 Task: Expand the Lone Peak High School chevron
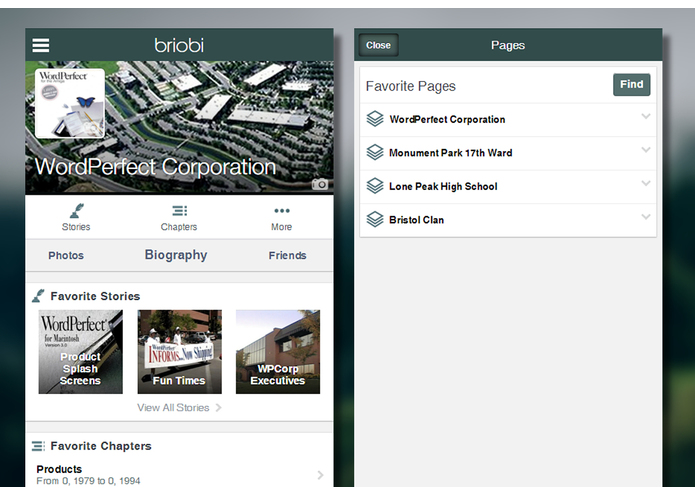(646, 183)
